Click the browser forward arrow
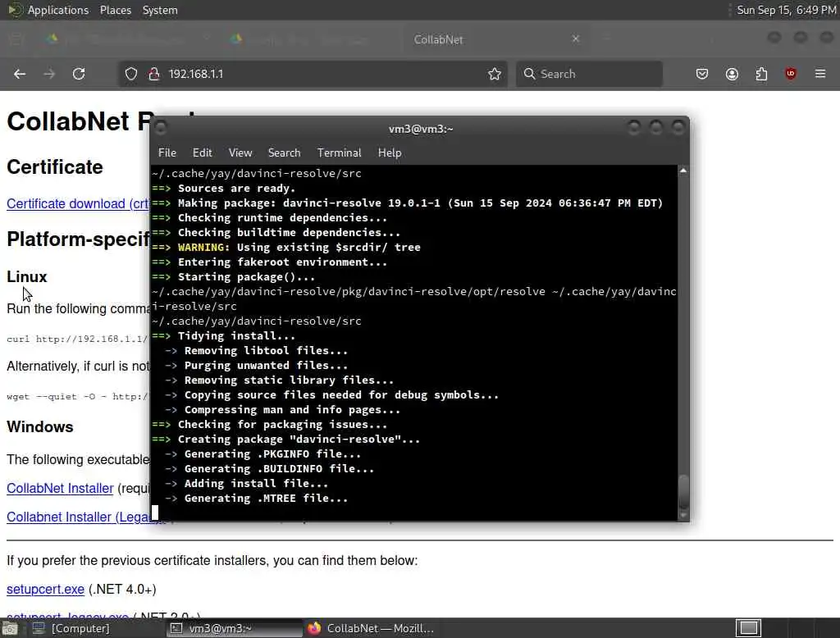This screenshot has height=638, width=840. 49,74
